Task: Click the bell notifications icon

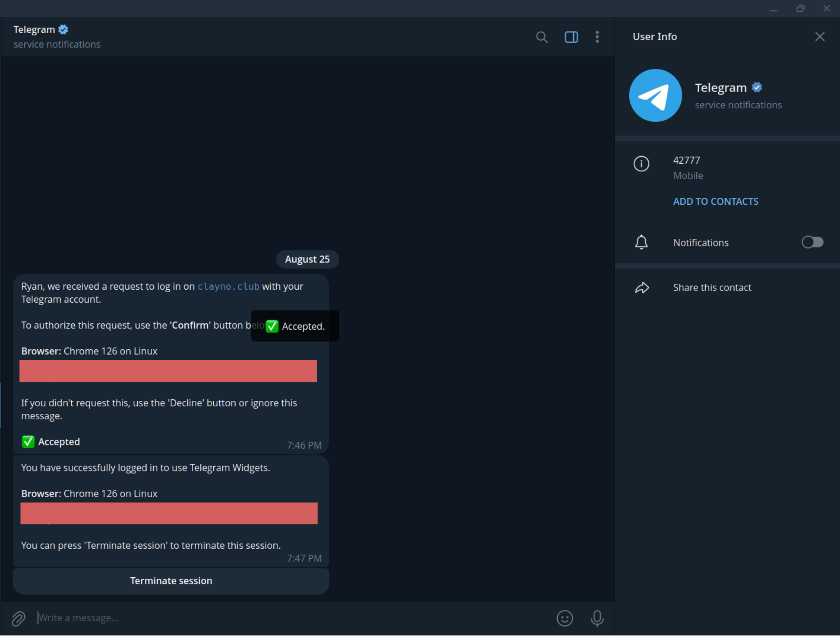Action: [x=642, y=242]
